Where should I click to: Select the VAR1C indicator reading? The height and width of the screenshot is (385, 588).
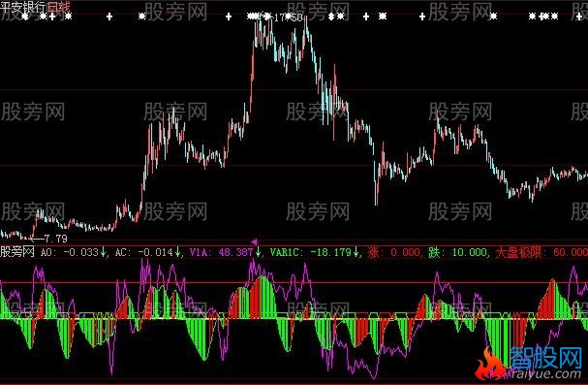tap(311, 252)
